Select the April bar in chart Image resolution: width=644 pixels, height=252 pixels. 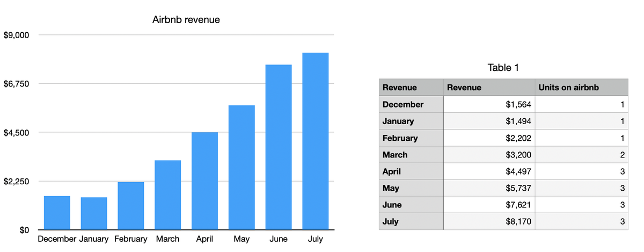tap(205, 181)
